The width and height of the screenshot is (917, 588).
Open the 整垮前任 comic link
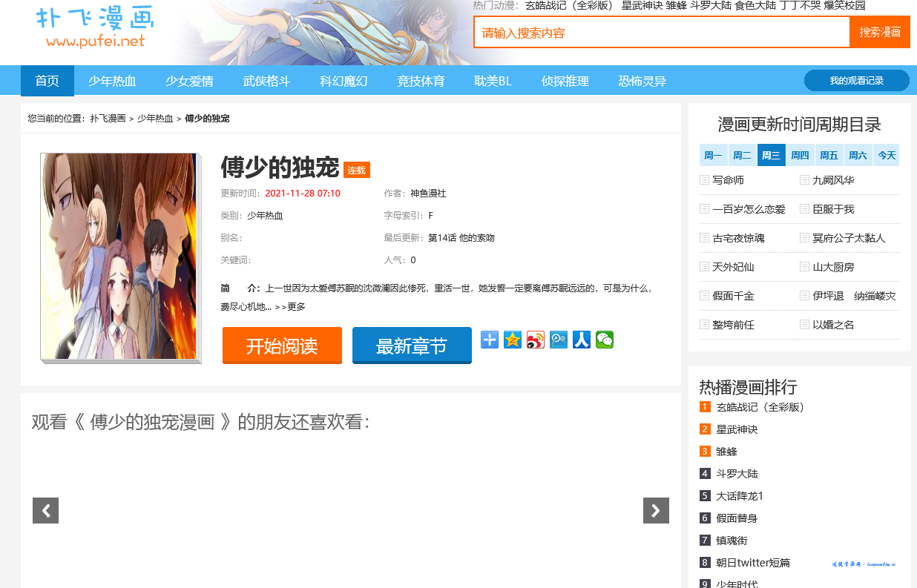pyautogui.click(x=733, y=325)
